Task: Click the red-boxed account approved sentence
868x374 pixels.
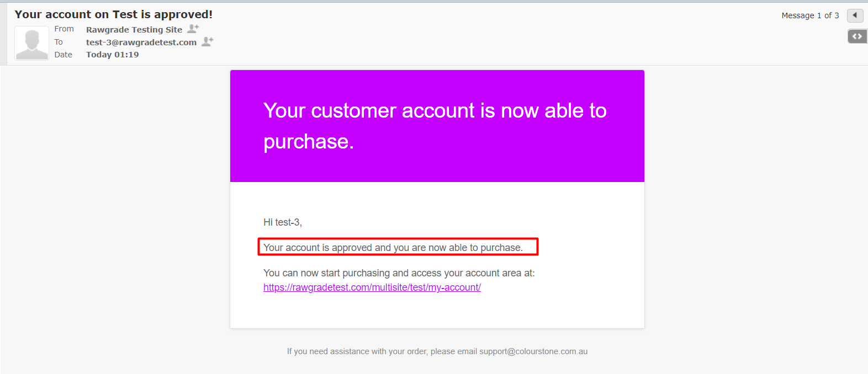Action: 398,247
